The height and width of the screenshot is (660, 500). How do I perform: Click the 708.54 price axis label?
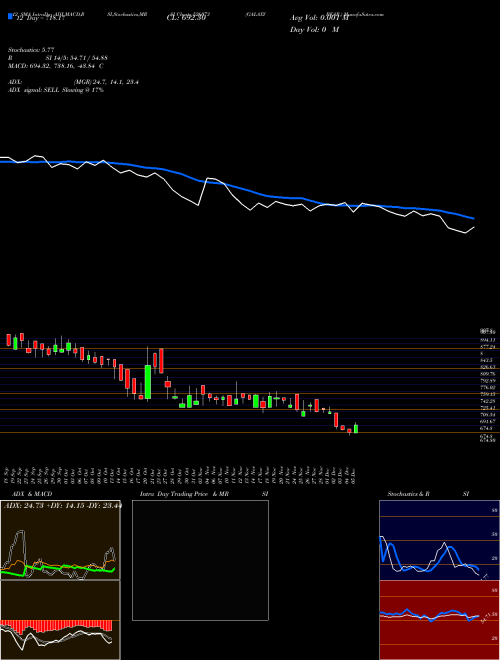coord(489,415)
